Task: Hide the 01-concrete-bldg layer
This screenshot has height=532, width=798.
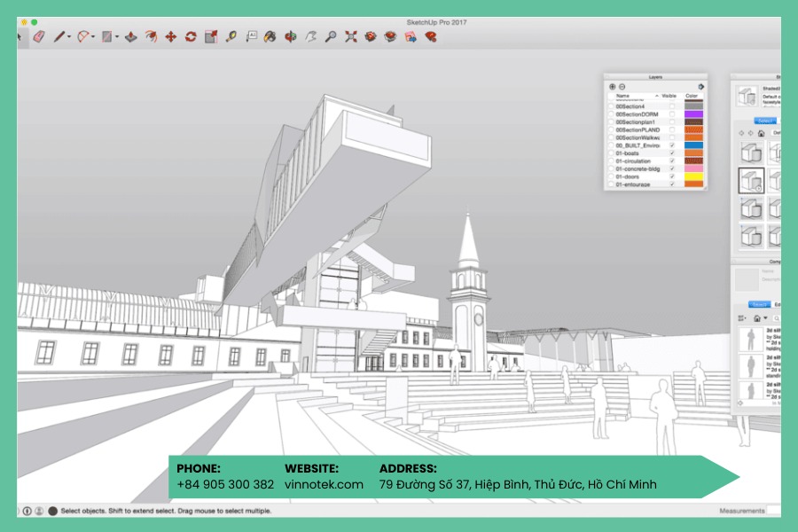Action: (x=672, y=168)
